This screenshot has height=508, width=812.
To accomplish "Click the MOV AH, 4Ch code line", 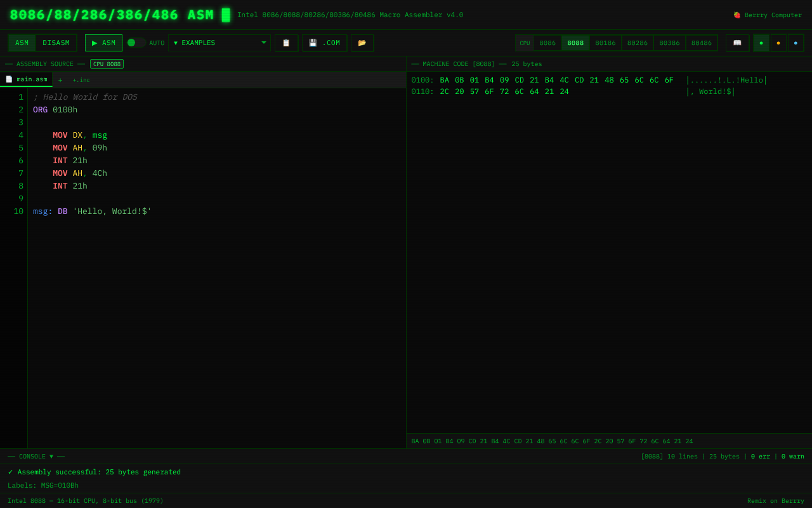I will 80,173.
